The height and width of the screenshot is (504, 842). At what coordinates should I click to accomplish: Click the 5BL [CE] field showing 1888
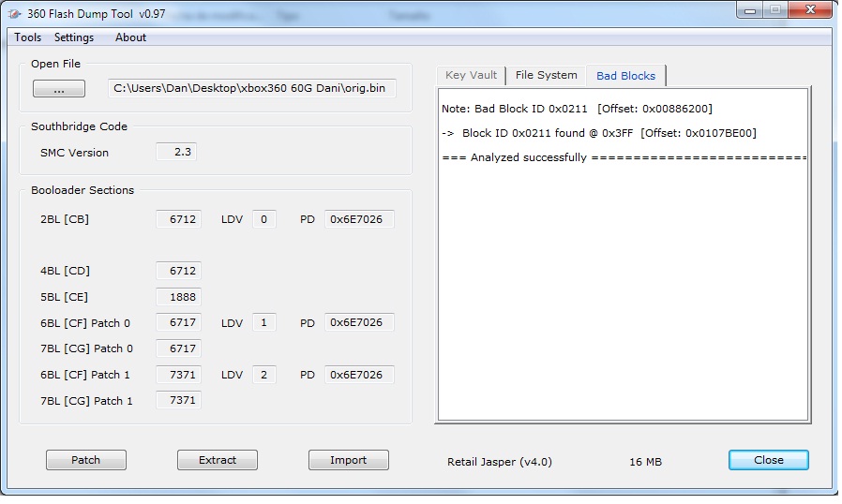click(179, 297)
